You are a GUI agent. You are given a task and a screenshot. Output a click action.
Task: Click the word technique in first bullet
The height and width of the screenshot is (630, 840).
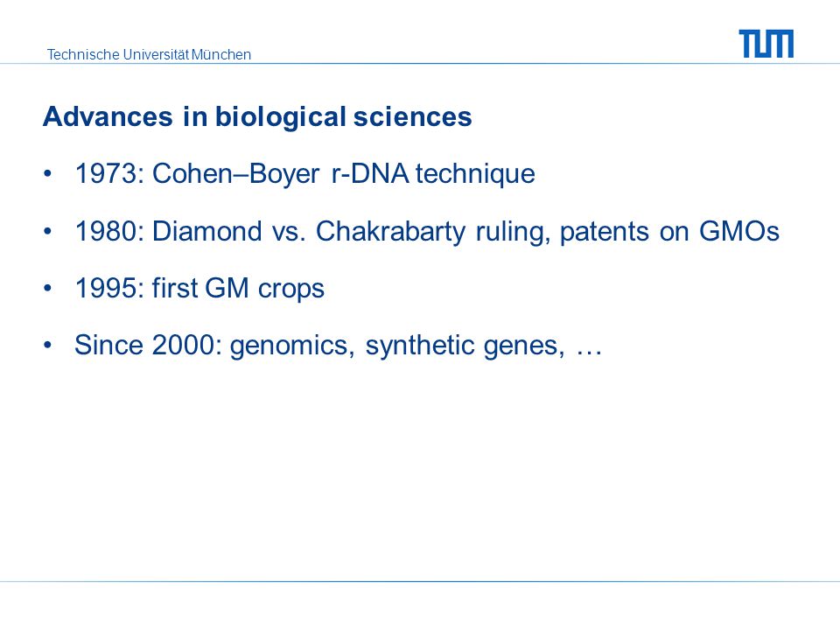tap(475, 175)
